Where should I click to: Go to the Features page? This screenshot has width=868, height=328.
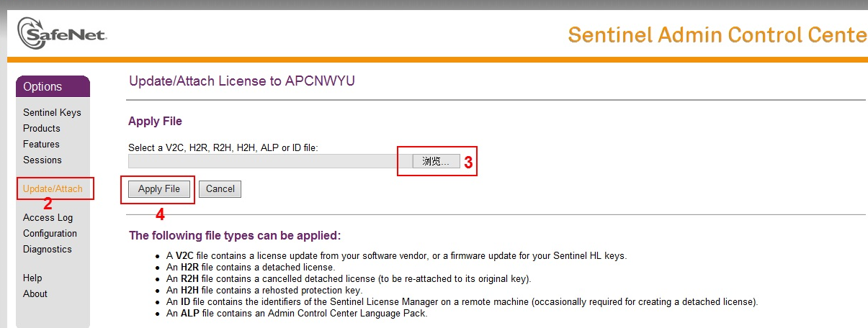point(41,144)
